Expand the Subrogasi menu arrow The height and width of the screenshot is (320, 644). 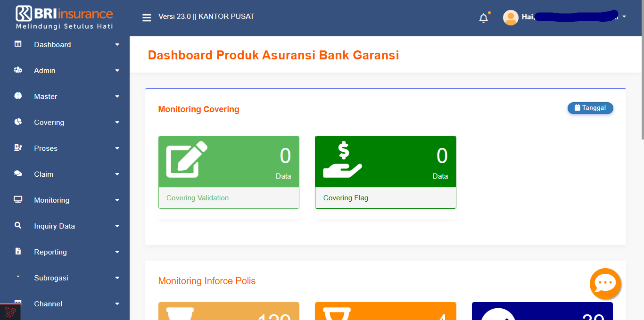(117, 278)
